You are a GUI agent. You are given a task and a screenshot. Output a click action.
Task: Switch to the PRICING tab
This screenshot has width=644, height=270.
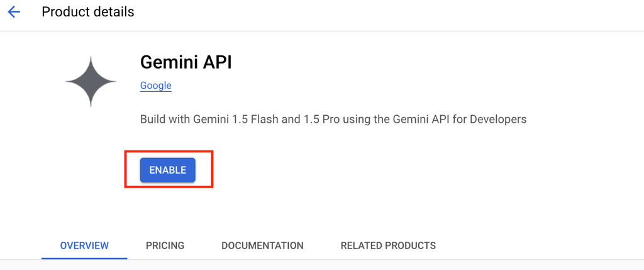(165, 245)
